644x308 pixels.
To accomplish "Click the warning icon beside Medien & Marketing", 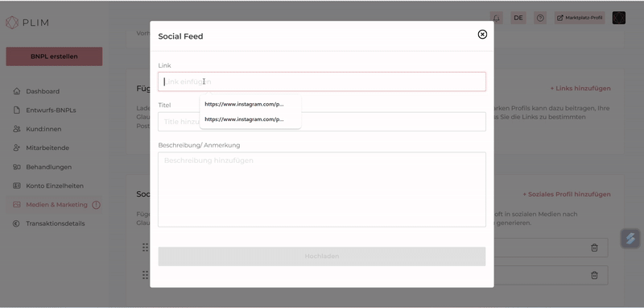I will click(x=96, y=205).
